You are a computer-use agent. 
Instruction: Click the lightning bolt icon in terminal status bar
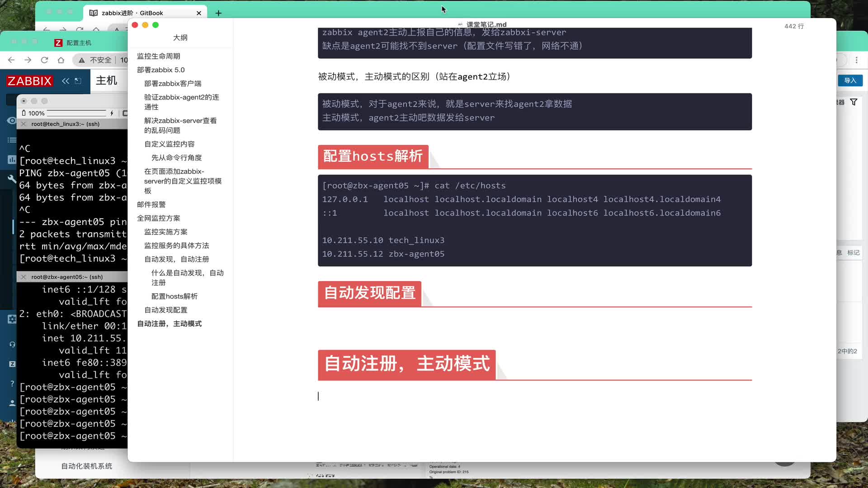click(112, 113)
